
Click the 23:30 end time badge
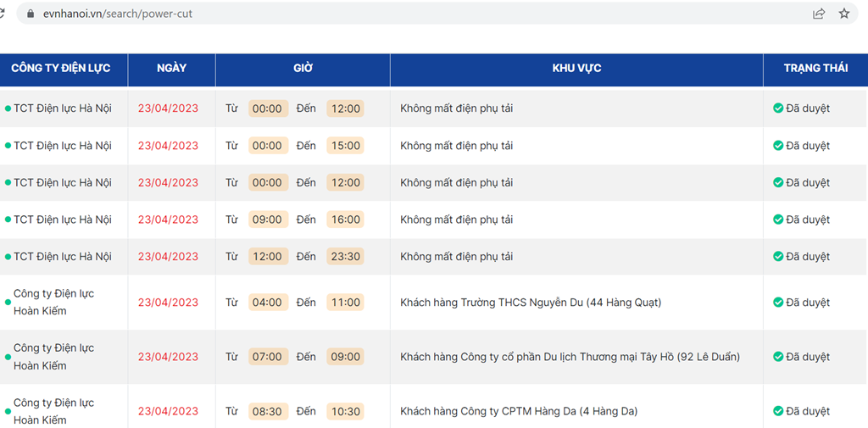tap(346, 257)
